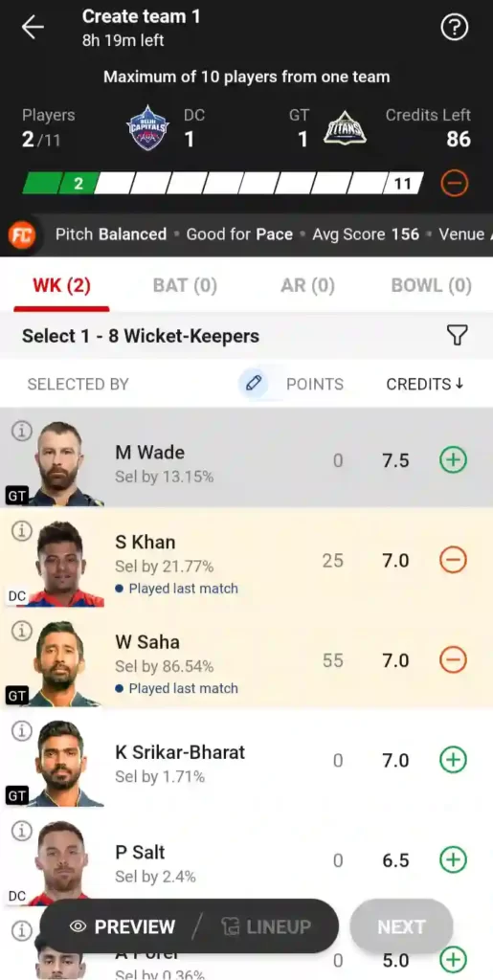Open info icon for M Wade
Image resolution: width=493 pixels, height=980 pixels.
tap(22, 431)
